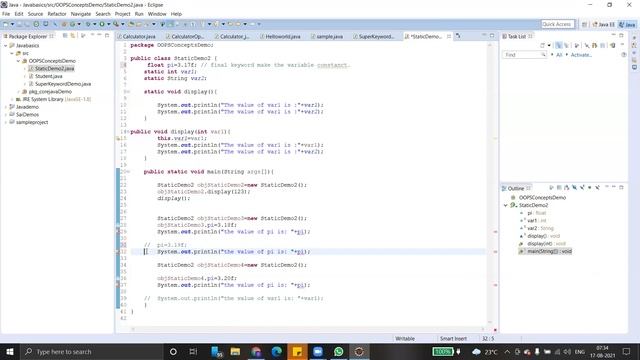
Task: Expand the pkg_corejavaDemo package
Action: click(18, 92)
